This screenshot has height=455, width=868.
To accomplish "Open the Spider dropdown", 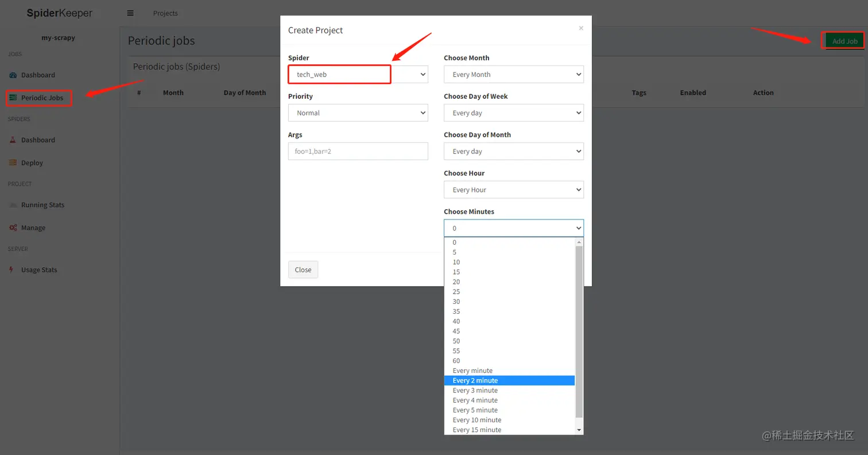I will (358, 74).
